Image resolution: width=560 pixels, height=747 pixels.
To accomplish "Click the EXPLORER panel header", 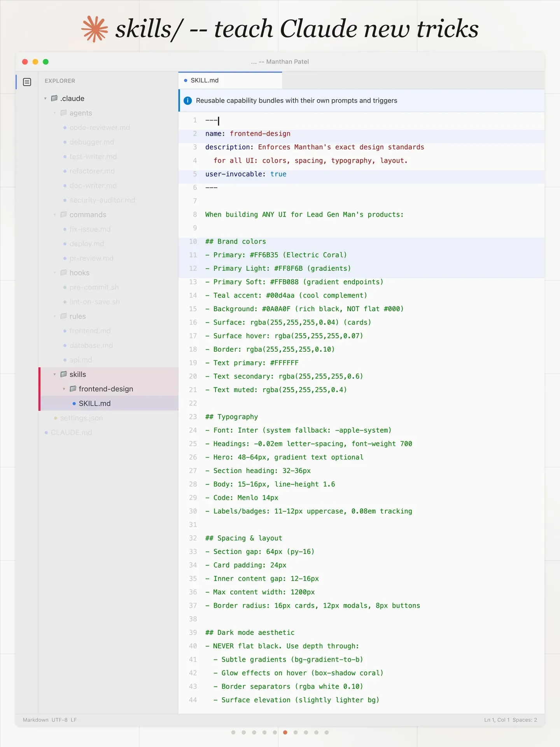I will (x=60, y=81).
